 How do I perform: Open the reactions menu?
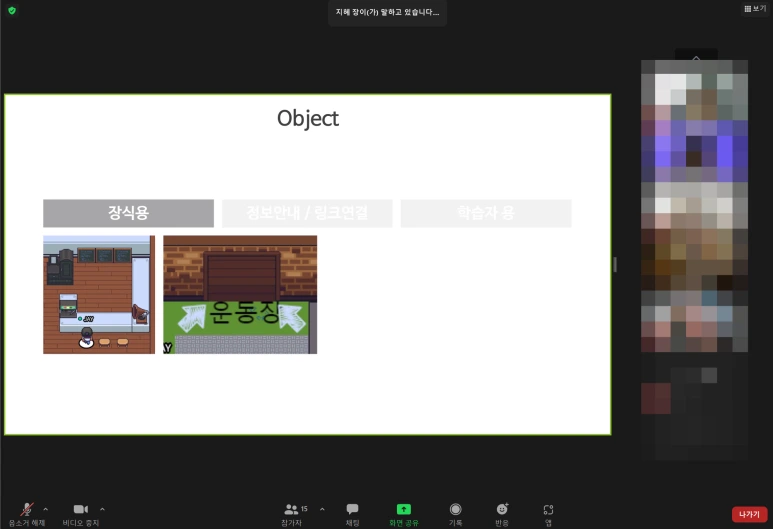click(x=502, y=514)
